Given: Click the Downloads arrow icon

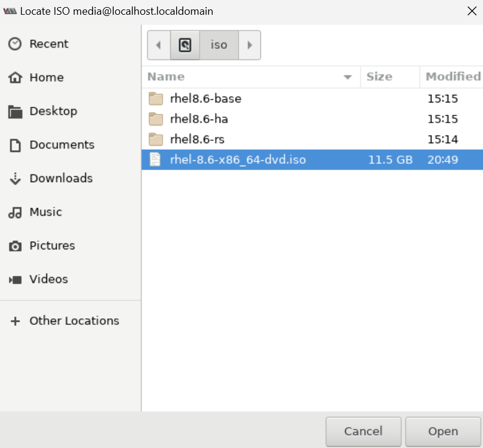Looking at the screenshot, I should coord(15,179).
